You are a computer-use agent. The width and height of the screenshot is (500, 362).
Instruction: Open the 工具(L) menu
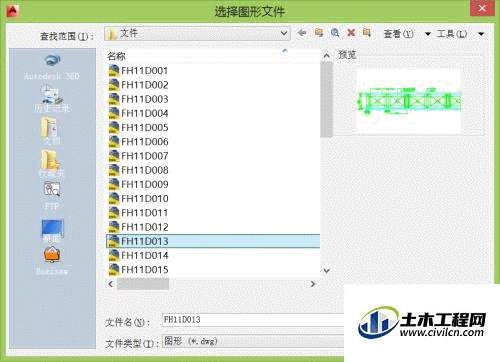pos(451,34)
